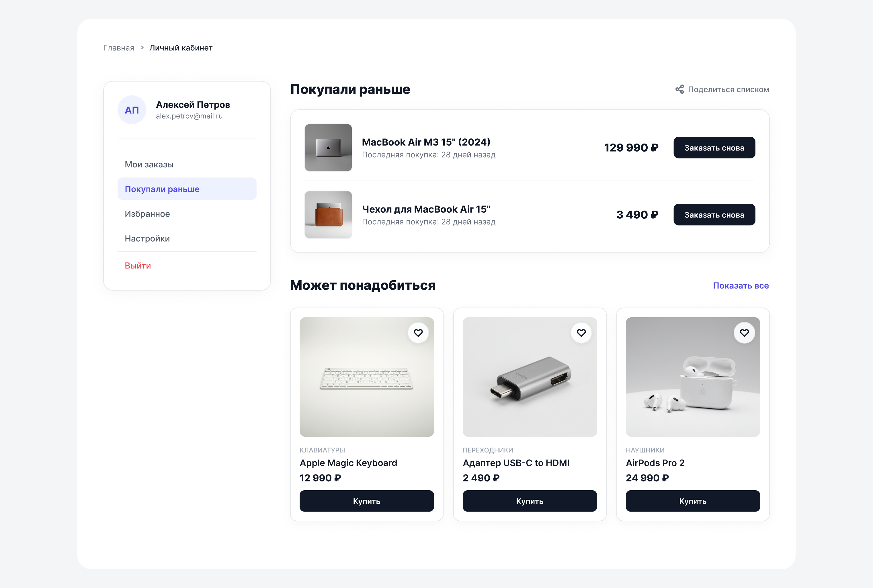The image size is (873, 588).
Task: Click the АП avatar circle
Action: [132, 110]
